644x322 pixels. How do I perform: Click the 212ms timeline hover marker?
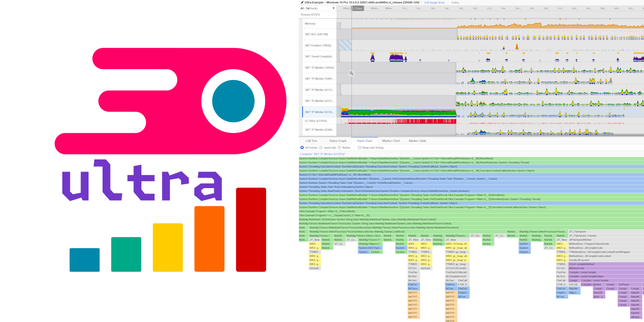[x=358, y=8]
